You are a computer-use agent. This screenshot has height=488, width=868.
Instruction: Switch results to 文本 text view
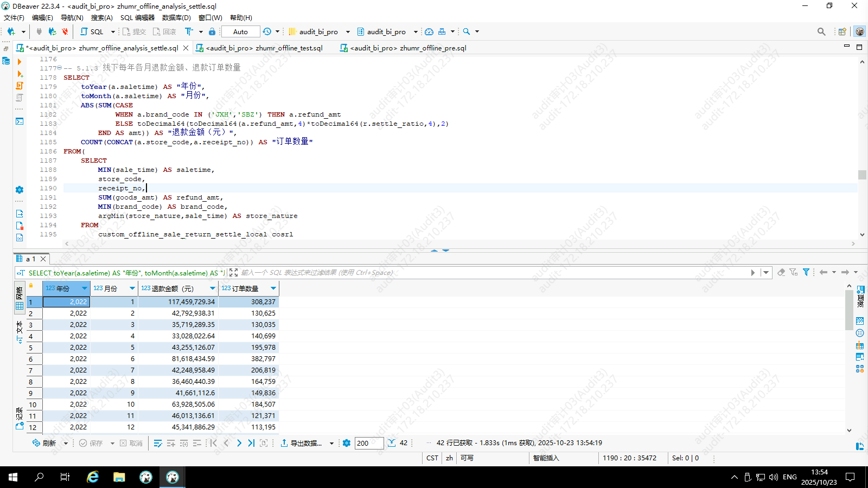tap(20, 332)
